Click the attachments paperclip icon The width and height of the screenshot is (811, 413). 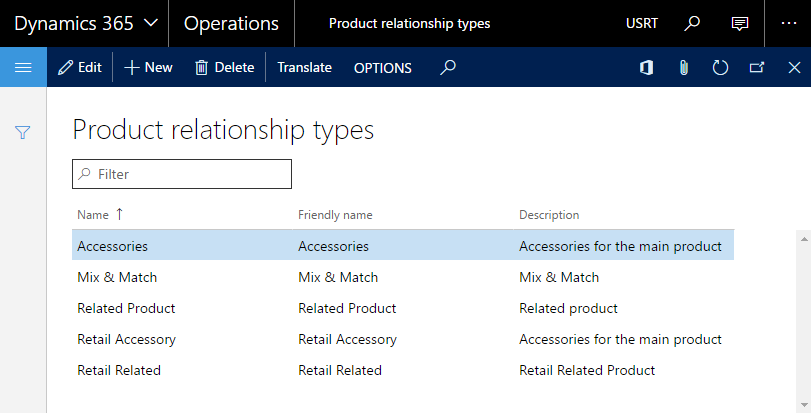(684, 67)
